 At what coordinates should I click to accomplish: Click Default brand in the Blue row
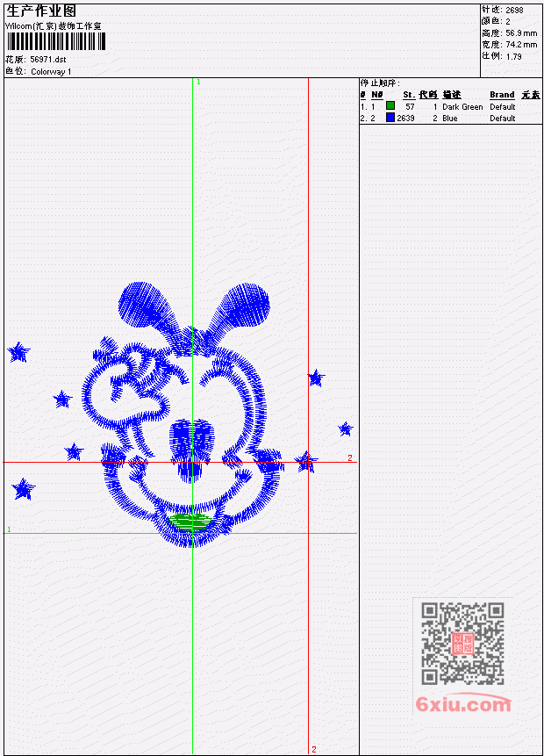[503, 119]
